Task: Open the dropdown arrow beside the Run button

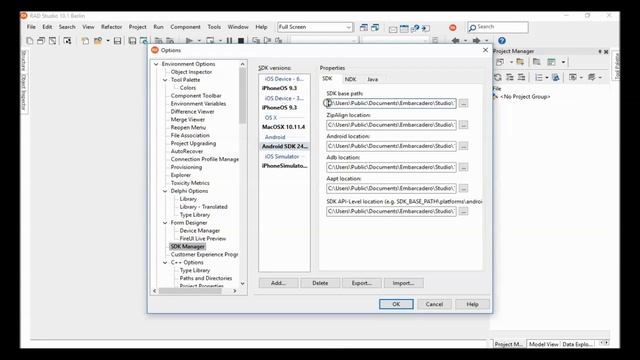Action: pyautogui.click(x=199, y=41)
